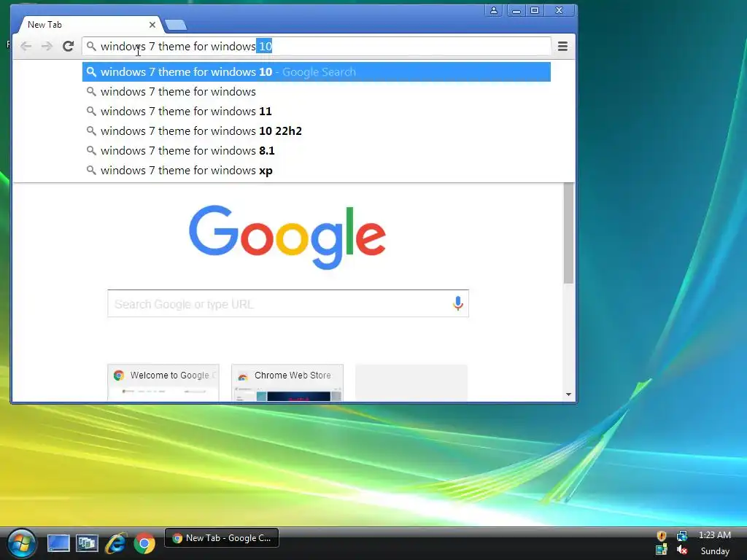Screen dimensions: 747x560
Task: Pick suggestion ending with '11'
Action: 317,111
